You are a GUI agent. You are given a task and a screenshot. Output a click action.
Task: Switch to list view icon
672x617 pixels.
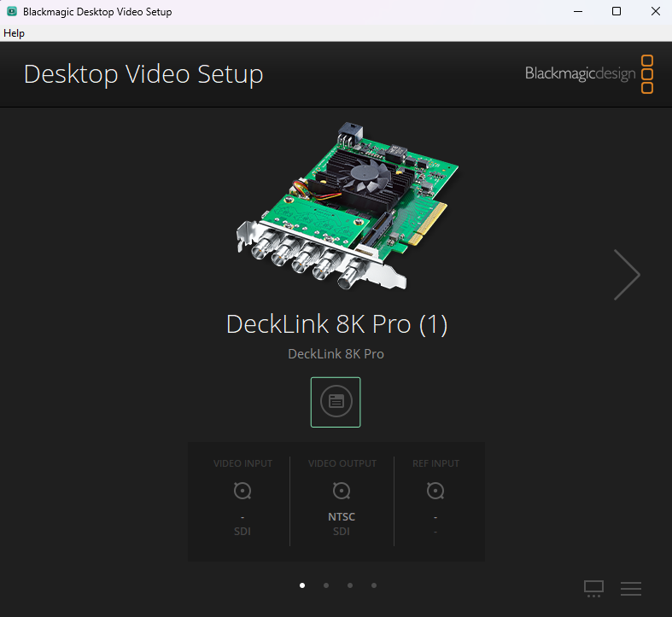(x=631, y=589)
